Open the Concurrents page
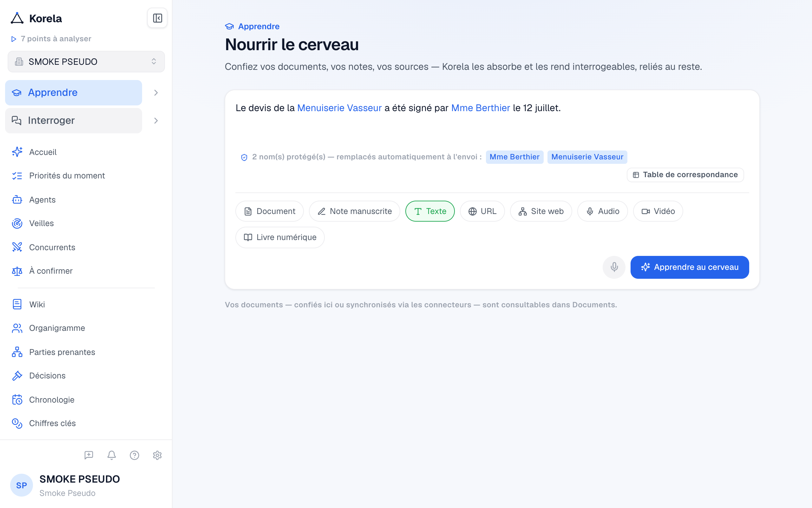This screenshot has width=812, height=508. (x=52, y=247)
